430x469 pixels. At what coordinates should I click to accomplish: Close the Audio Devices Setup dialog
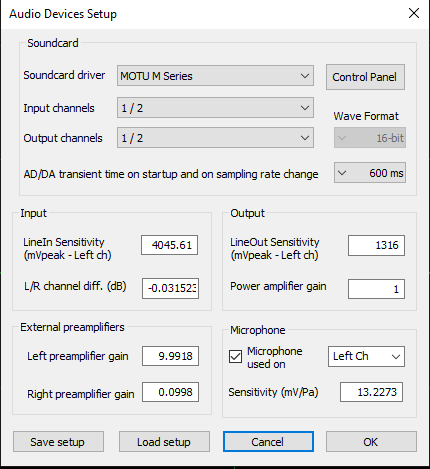(x=414, y=13)
